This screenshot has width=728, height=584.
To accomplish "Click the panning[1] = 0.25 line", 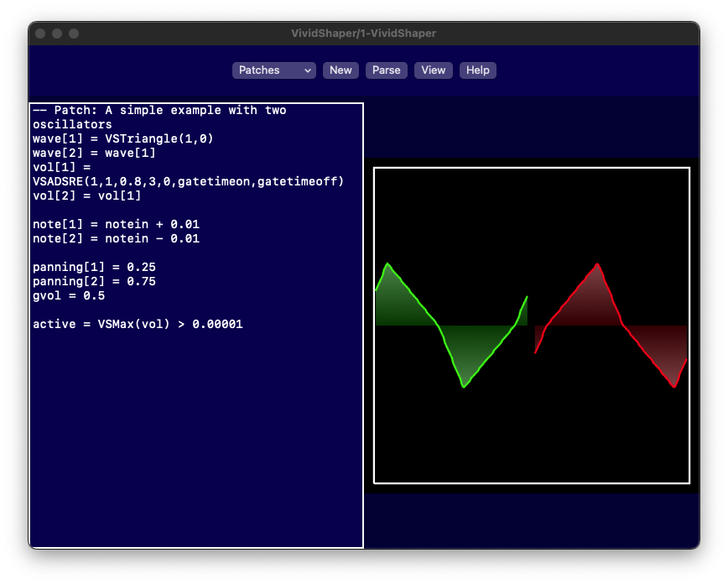I will (94, 268).
